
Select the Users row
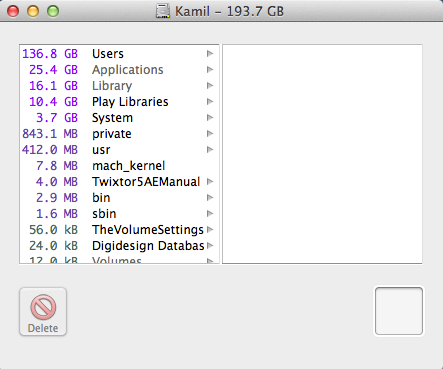(x=119, y=54)
